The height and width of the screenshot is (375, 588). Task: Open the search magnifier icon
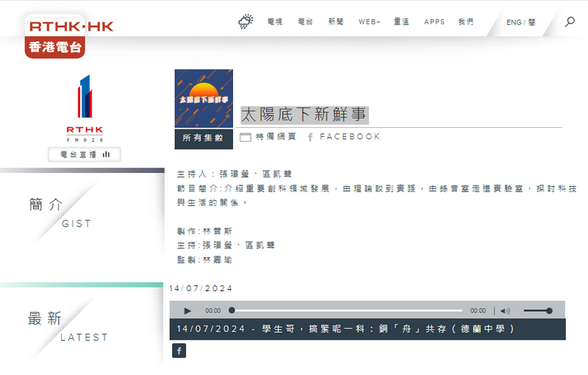[x=570, y=22]
